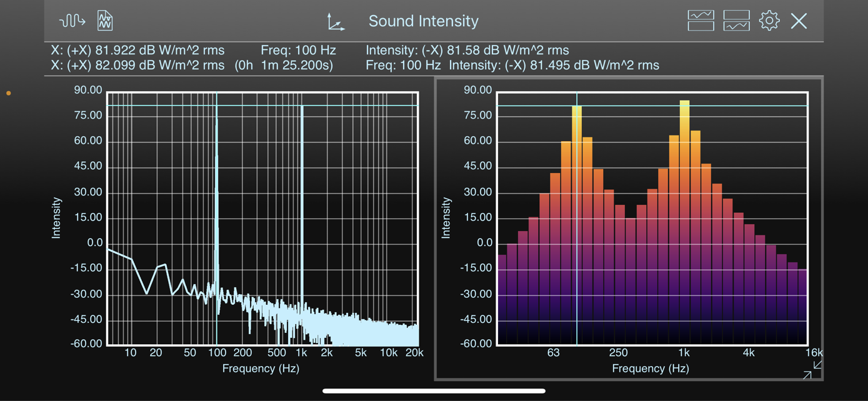Select the signal output waveform icon

tap(71, 20)
